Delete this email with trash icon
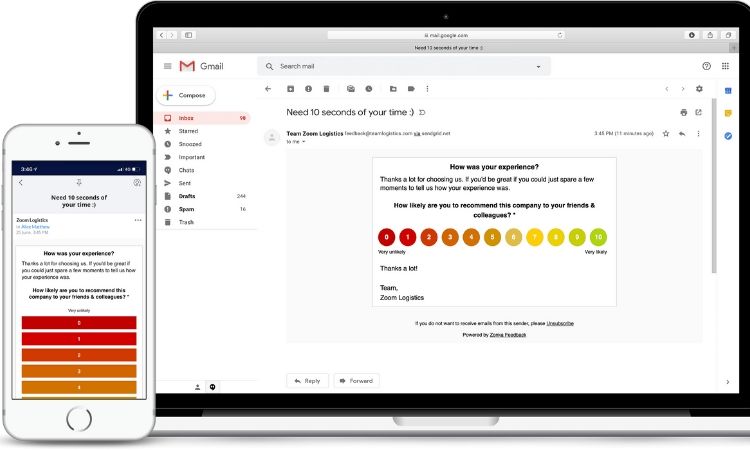The width and height of the screenshot is (750, 450). pos(326,89)
